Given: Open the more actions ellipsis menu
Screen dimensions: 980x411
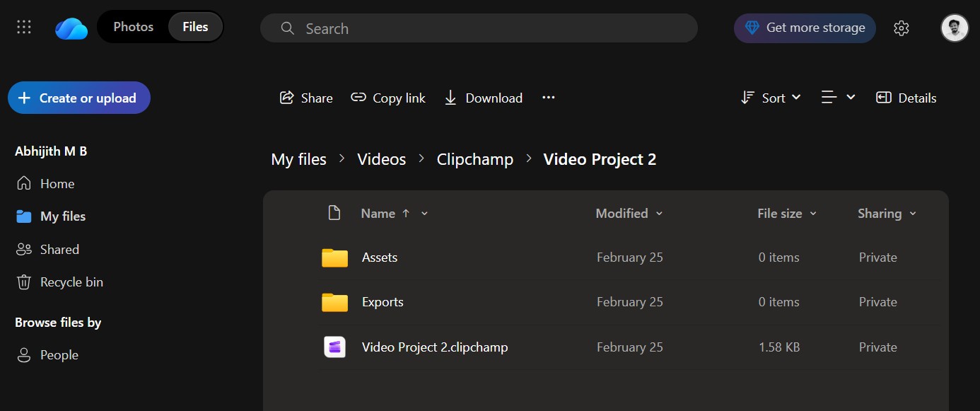Looking at the screenshot, I should [549, 98].
